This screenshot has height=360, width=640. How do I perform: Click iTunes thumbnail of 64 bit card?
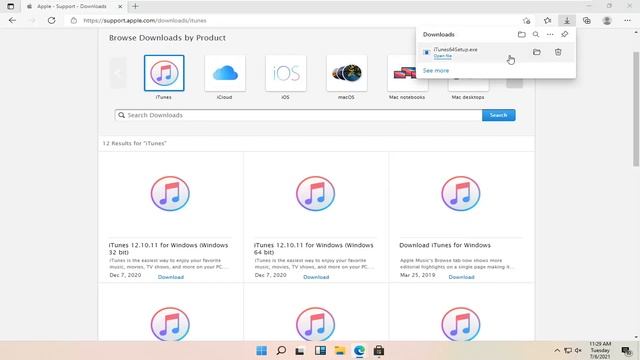tap(316, 193)
